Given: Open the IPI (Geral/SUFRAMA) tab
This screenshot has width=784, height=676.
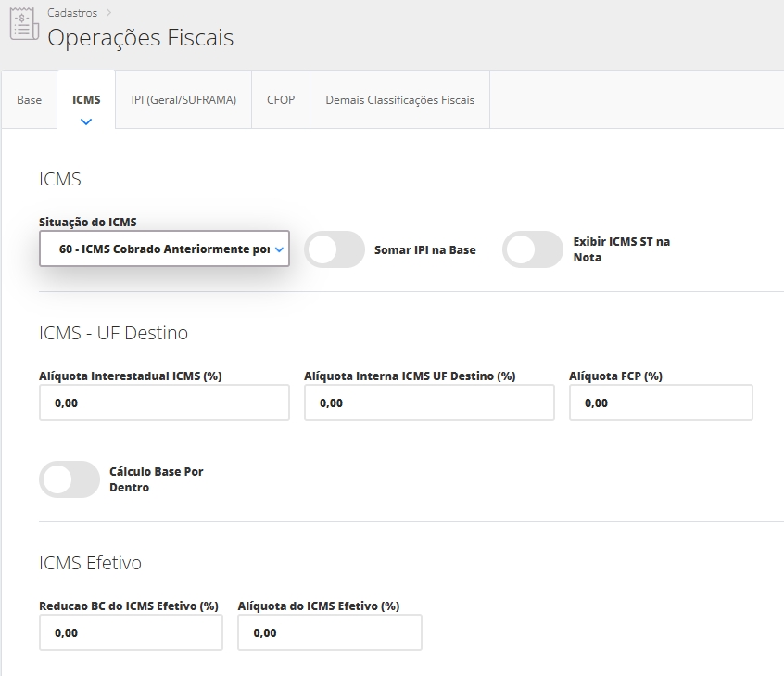Looking at the screenshot, I should click(x=183, y=100).
